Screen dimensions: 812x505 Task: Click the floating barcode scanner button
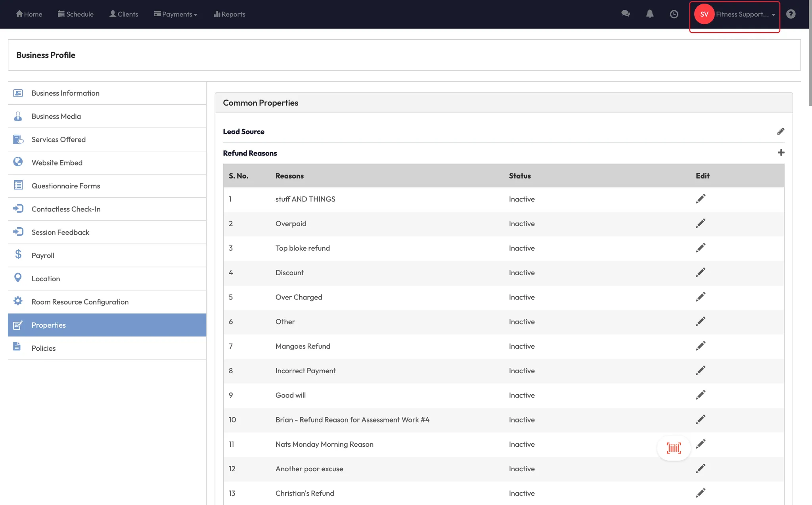[674, 448]
